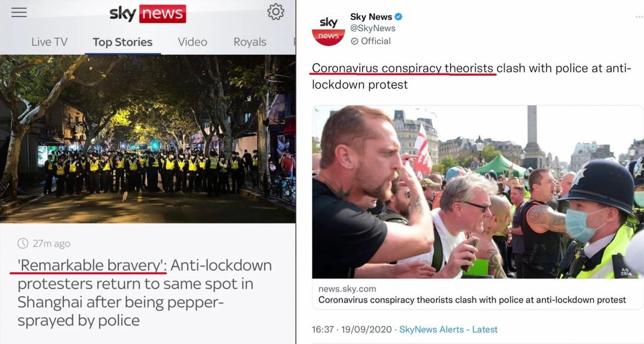
Task: Tap the blue verified badge icon
Action: (398, 17)
